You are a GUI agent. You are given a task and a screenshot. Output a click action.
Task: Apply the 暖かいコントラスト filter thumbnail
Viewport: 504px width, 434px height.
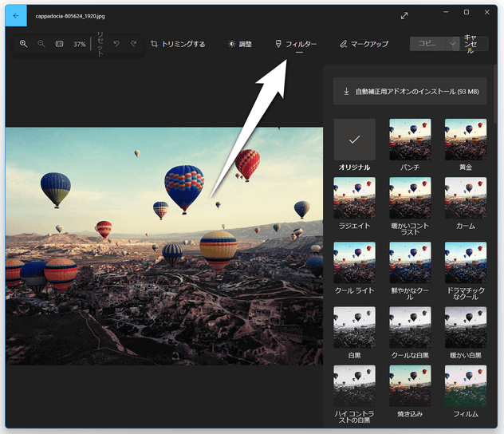pos(410,198)
